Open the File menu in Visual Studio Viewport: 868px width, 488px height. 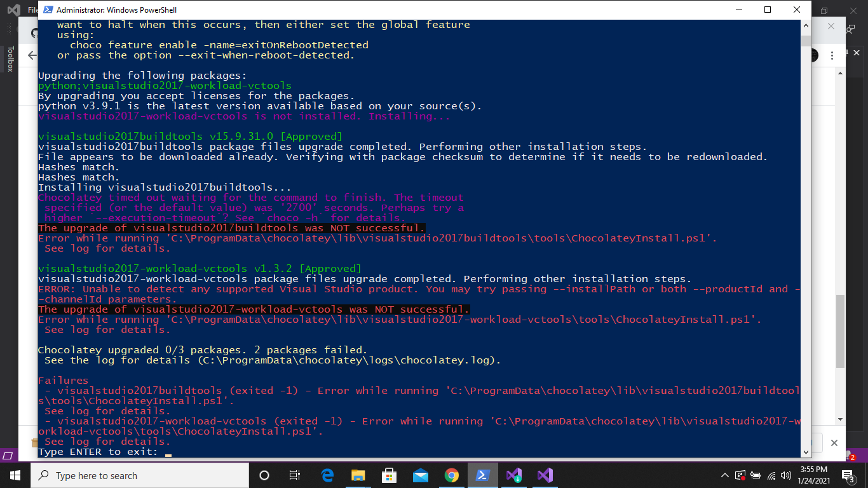32,10
